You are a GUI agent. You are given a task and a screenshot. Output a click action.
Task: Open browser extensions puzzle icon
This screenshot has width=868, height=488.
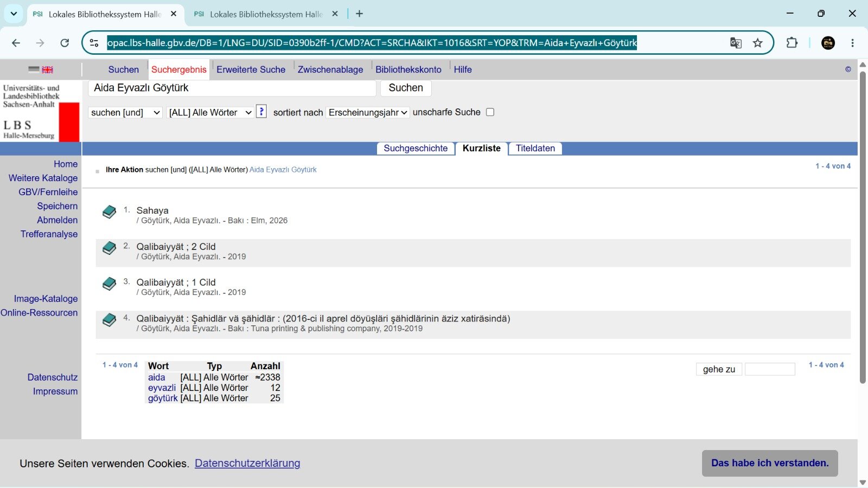click(x=792, y=43)
